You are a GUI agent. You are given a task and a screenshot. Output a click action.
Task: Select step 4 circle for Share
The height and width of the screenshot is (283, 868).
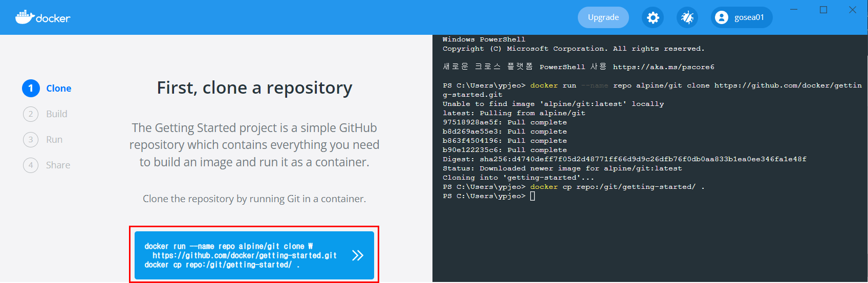click(31, 165)
